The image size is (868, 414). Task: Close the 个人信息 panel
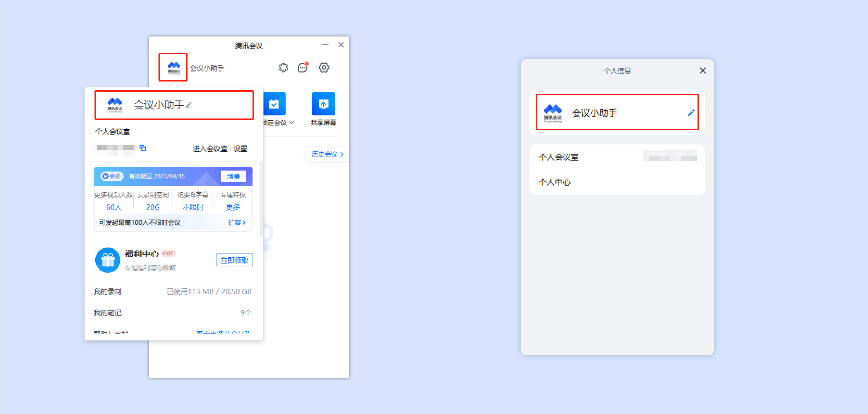coord(702,70)
